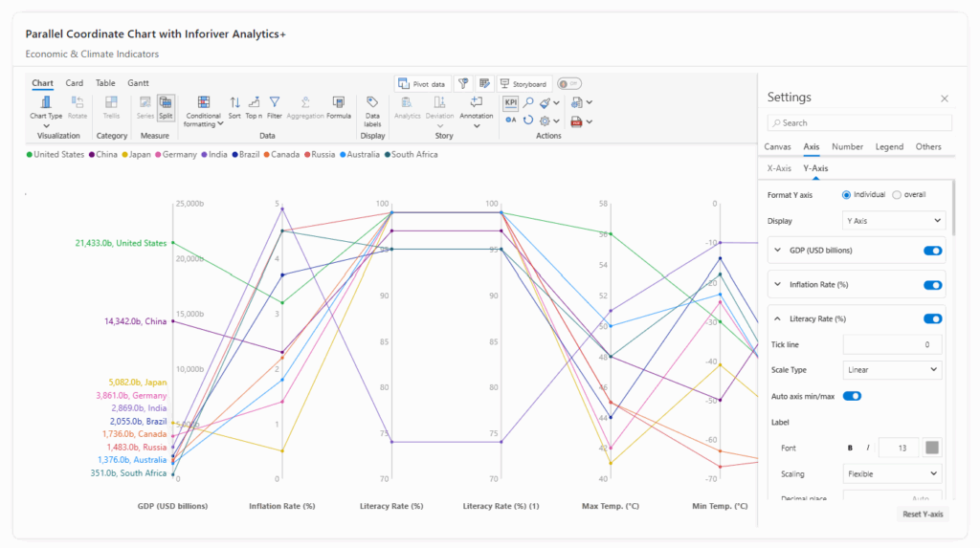Image resolution: width=980 pixels, height=548 pixels.
Task: Click the refresh circular arrow icon
Action: click(x=528, y=121)
